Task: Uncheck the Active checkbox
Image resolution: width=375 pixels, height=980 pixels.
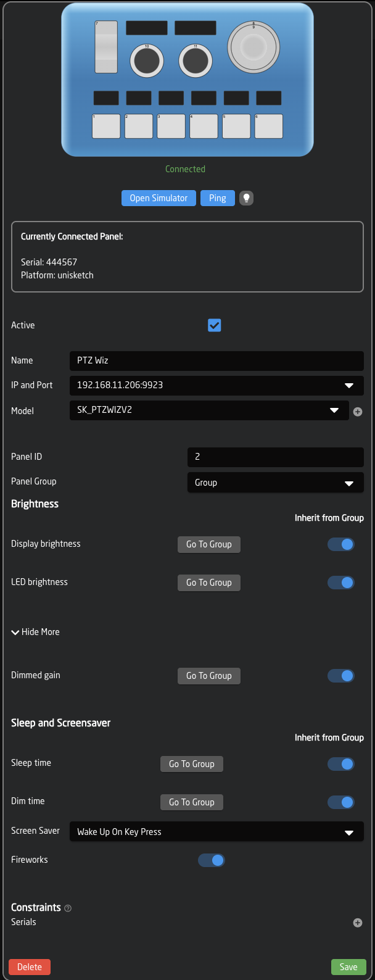Action: (214, 325)
